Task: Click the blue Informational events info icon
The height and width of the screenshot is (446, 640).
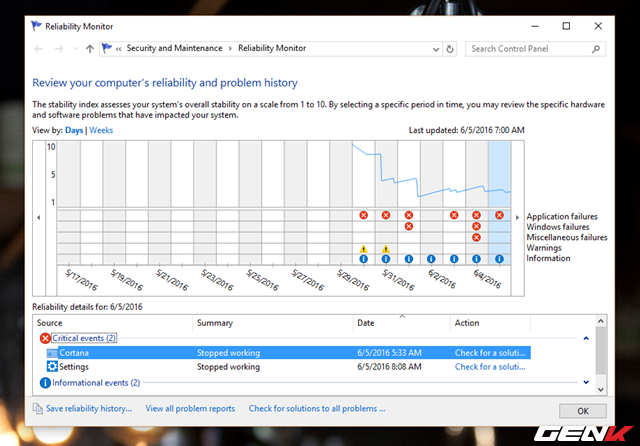Action: click(x=44, y=383)
